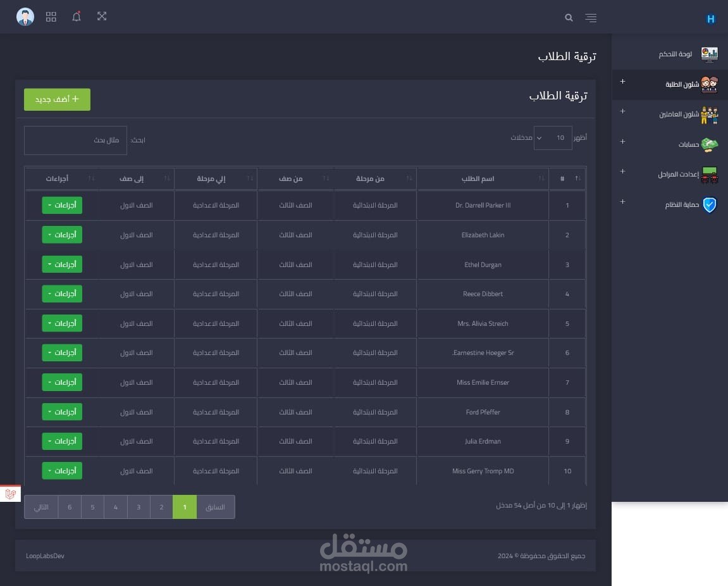Toggle the sidebar hamburger menu icon

[591, 18]
